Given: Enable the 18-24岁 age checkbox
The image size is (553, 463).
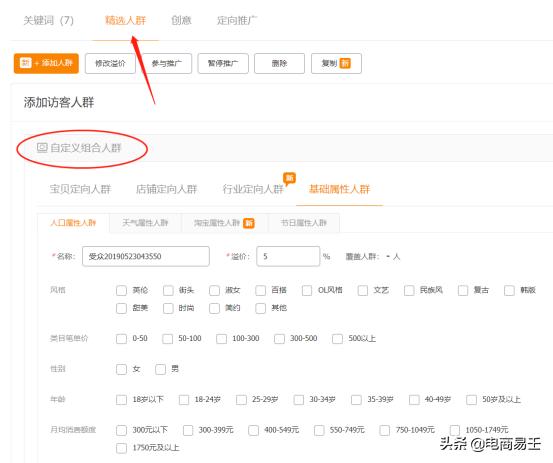Looking at the screenshot, I should click(184, 400).
